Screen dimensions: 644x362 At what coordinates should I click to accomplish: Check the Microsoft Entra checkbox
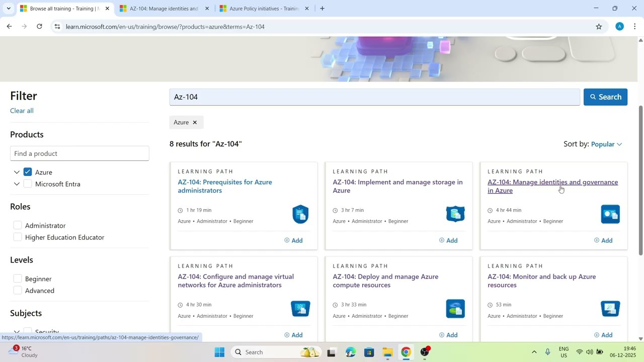pos(28,184)
